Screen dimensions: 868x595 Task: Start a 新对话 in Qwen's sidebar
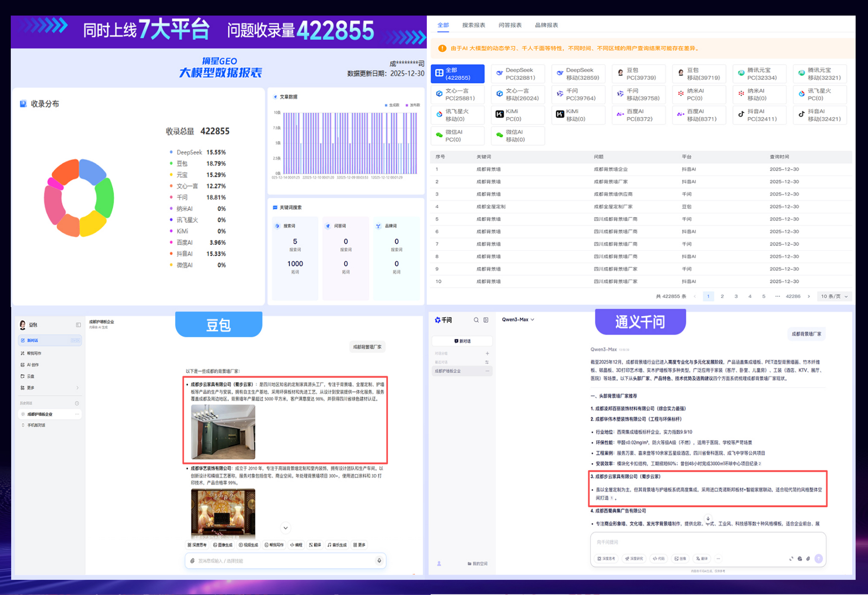[462, 341]
